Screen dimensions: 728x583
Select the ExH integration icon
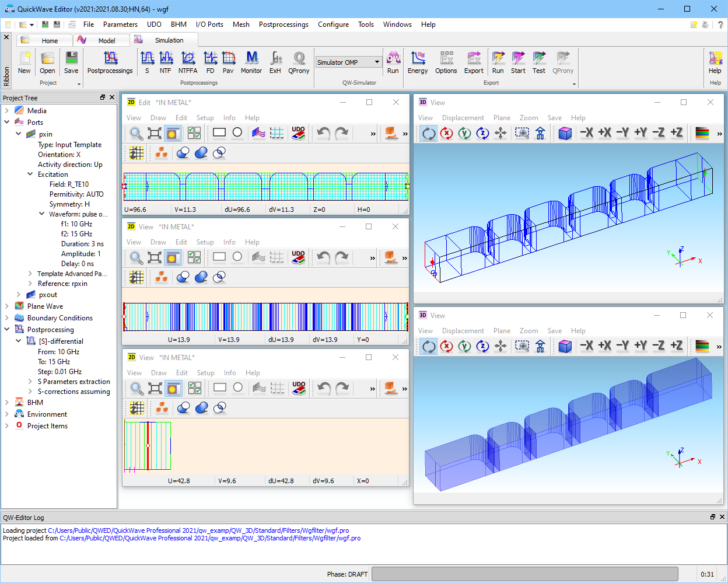275,62
